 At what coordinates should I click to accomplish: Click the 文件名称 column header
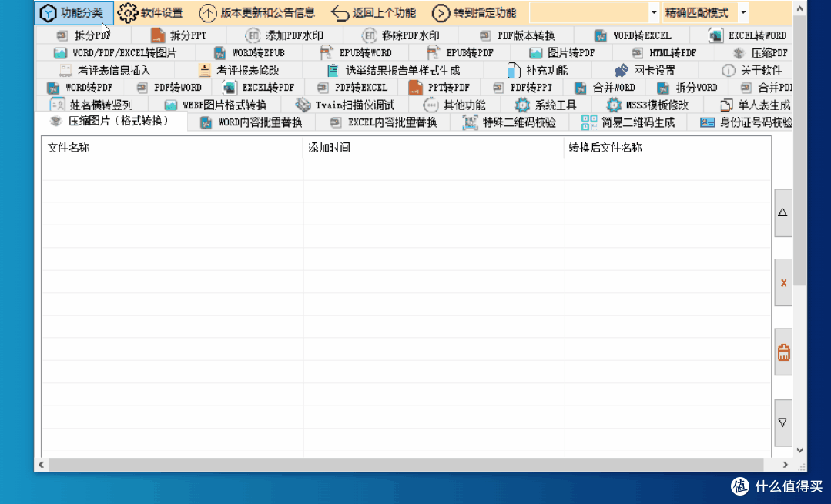[x=173, y=148]
